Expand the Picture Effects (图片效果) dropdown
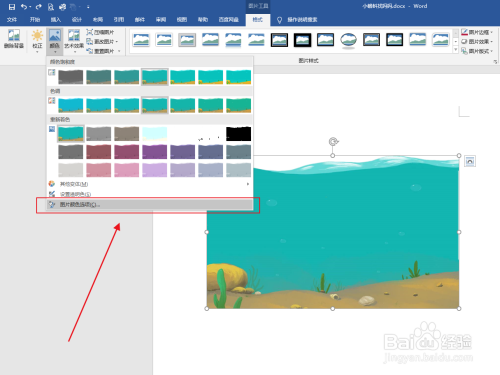The height and width of the screenshot is (375, 500). coord(491,42)
